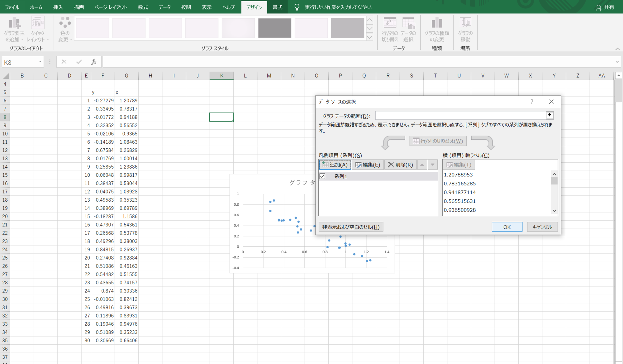This screenshot has height=364, width=623.
Task: Move the series down with the down arrow
Action: coord(432,165)
